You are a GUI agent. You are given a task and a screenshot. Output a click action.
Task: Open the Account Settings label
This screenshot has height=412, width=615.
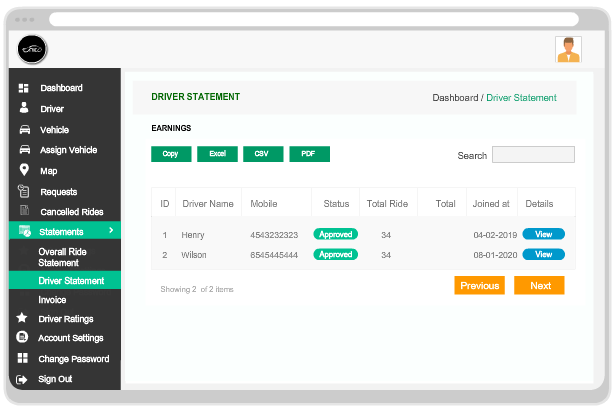71,338
